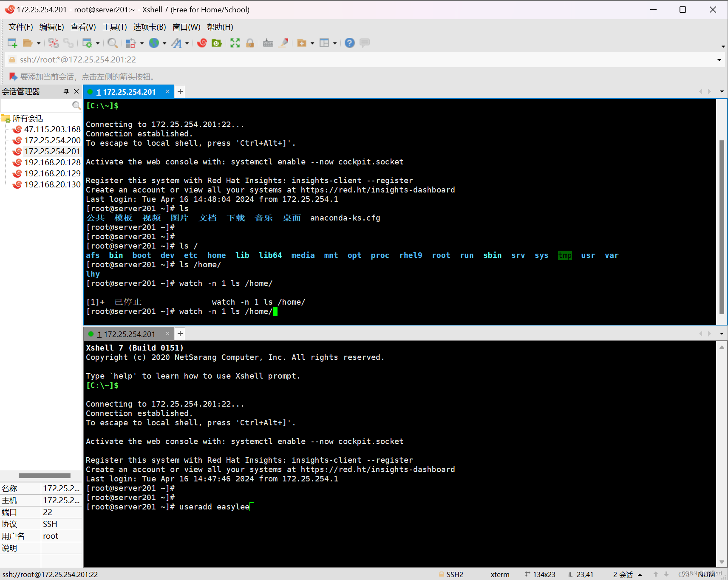Click session manager horizontal scrollbar

(45, 475)
